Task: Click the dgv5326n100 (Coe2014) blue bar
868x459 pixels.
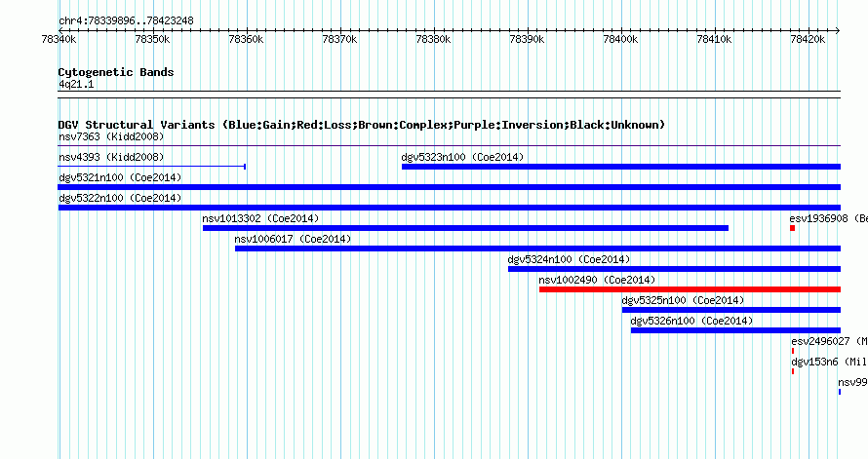Action: pyautogui.click(x=735, y=330)
